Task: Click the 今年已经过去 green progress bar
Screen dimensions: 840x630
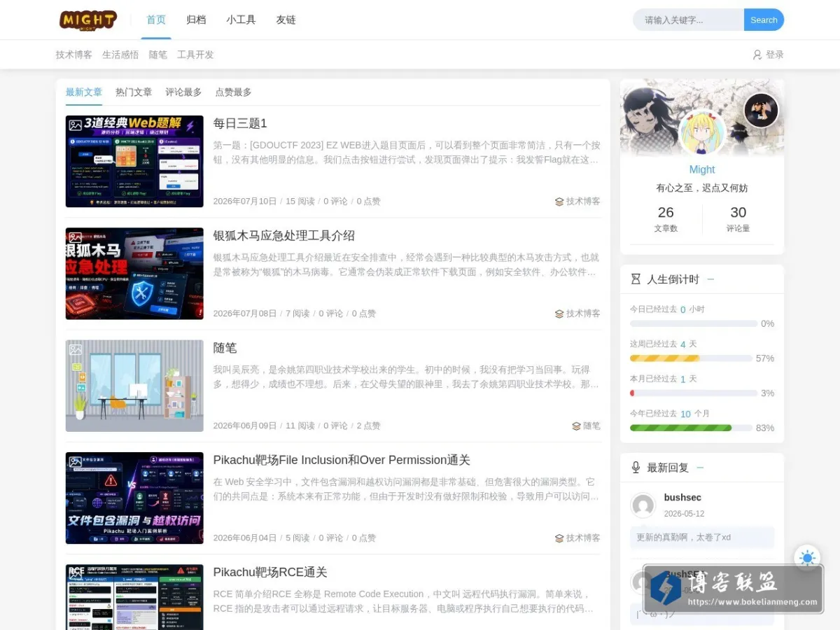Action: [691, 428]
